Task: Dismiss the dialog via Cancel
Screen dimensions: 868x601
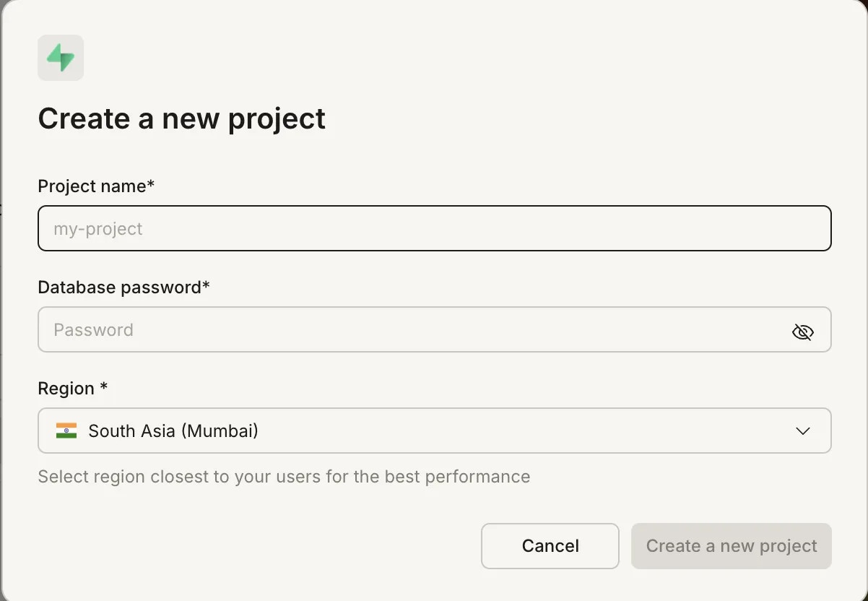Action: (x=550, y=546)
